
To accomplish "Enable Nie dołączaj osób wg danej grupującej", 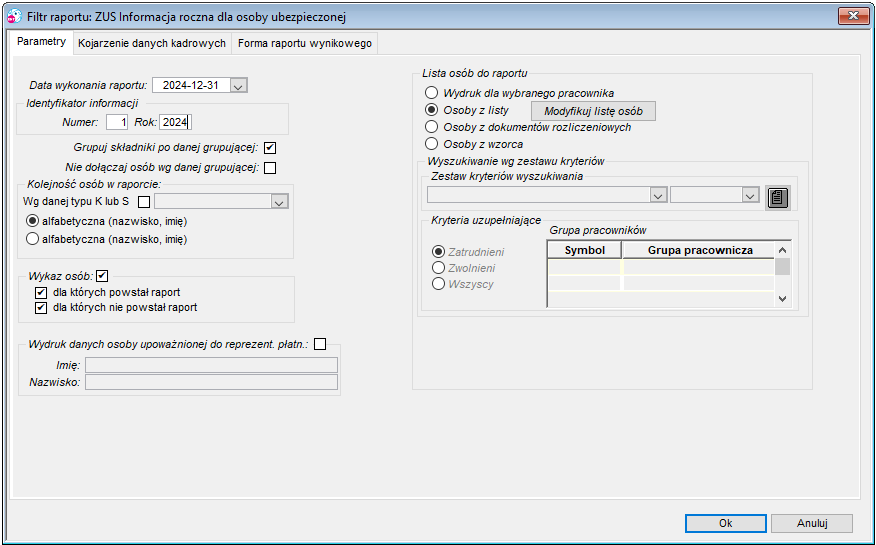I will (270, 168).
